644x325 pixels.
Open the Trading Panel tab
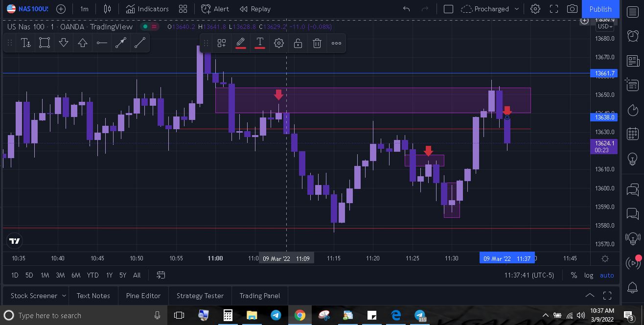260,296
